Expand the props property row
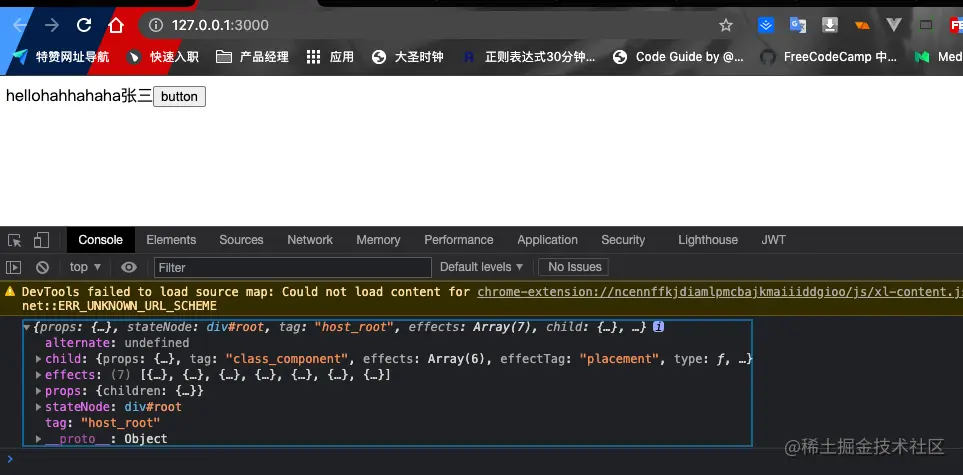Image resolution: width=963 pixels, height=475 pixels. [39, 391]
